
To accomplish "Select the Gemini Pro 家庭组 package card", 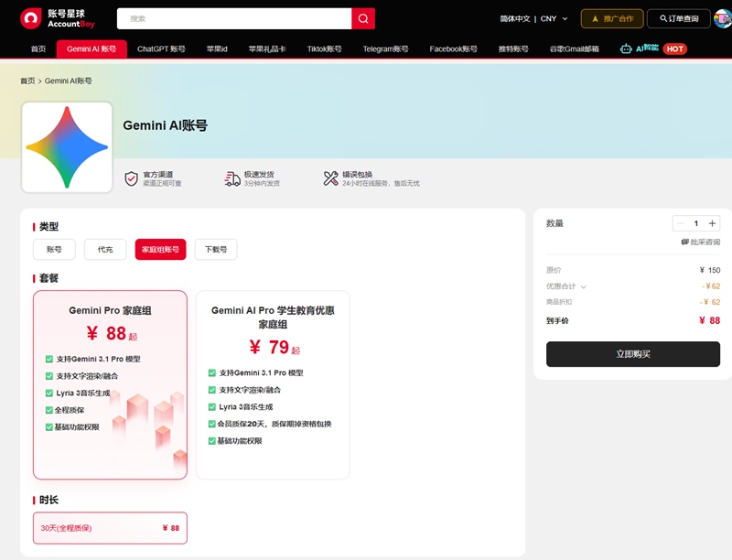I will tap(110, 385).
